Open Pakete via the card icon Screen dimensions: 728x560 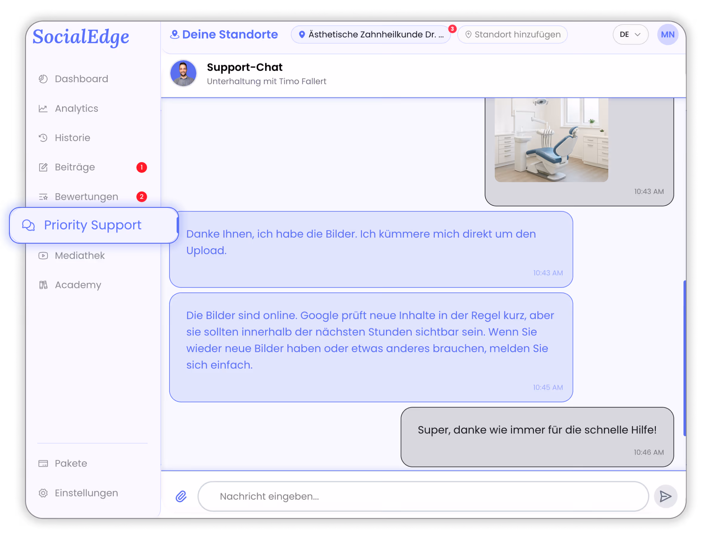pos(43,463)
